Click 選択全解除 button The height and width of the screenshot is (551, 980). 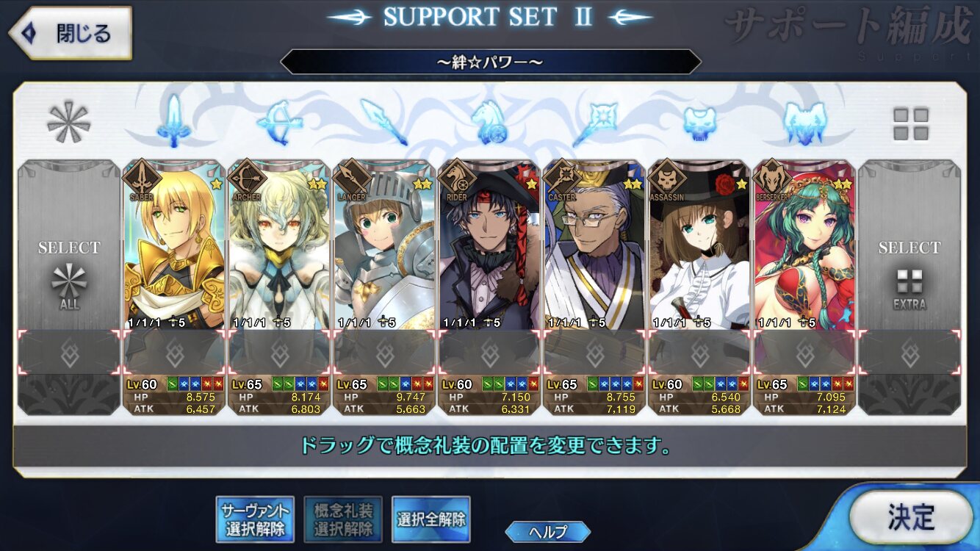click(431, 519)
